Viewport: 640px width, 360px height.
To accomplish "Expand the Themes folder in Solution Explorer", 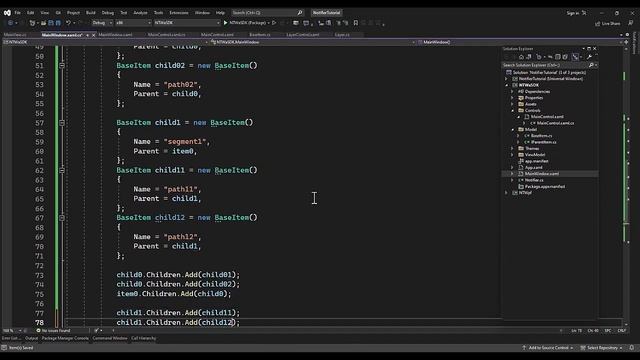I will tap(513, 149).
